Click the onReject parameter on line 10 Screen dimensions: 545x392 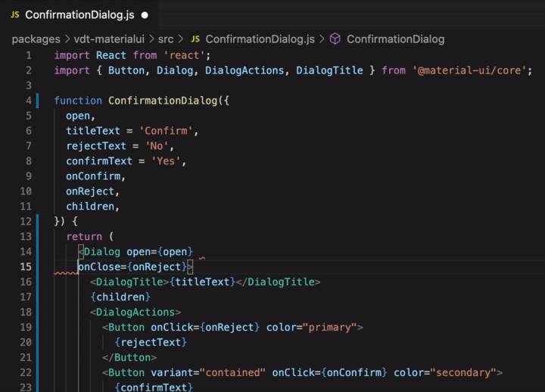coord(89,191)
